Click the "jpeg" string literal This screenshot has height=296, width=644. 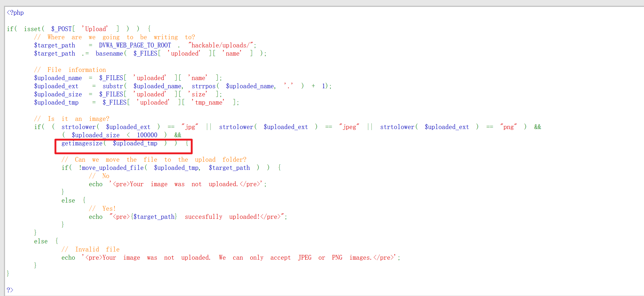349,127
